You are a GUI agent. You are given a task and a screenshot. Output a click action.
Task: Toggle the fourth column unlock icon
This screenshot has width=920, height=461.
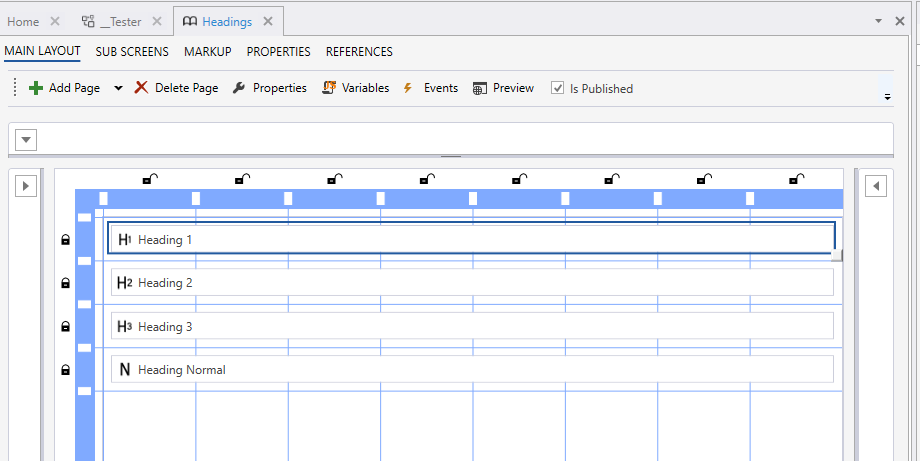coord(427,179)
